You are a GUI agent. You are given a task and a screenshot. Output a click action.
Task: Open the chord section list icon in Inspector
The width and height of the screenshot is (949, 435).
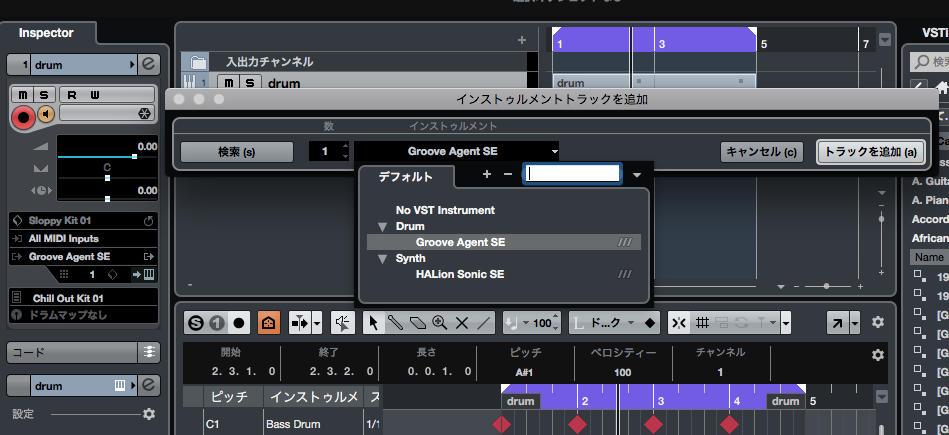pos(149,352)
